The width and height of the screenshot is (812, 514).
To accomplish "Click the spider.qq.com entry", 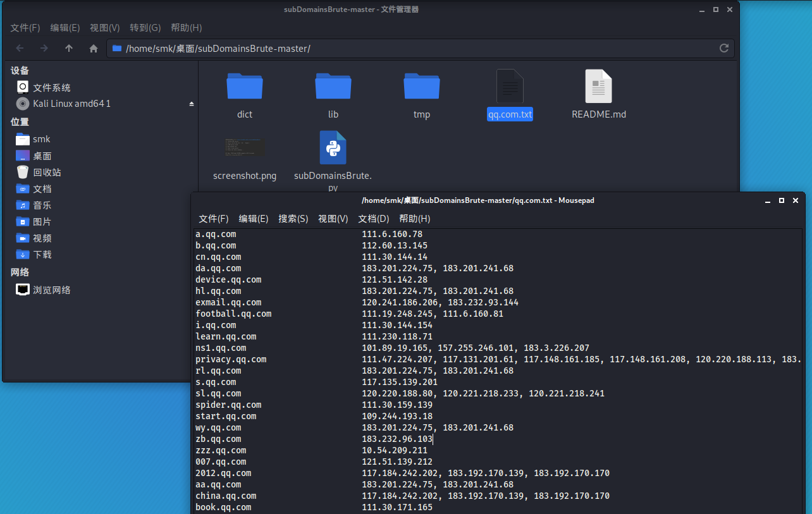I will 228,405.
